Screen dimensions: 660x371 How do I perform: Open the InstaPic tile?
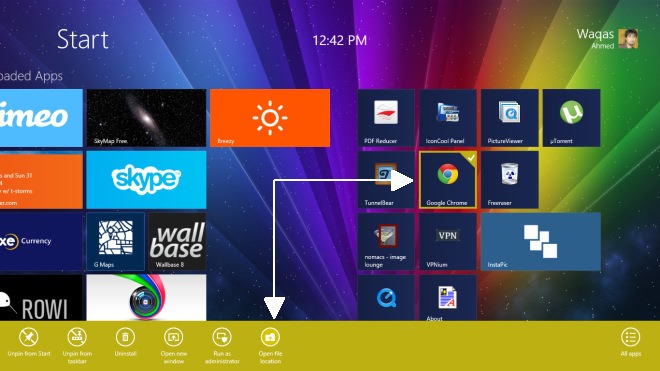click(x=540, y=242)
